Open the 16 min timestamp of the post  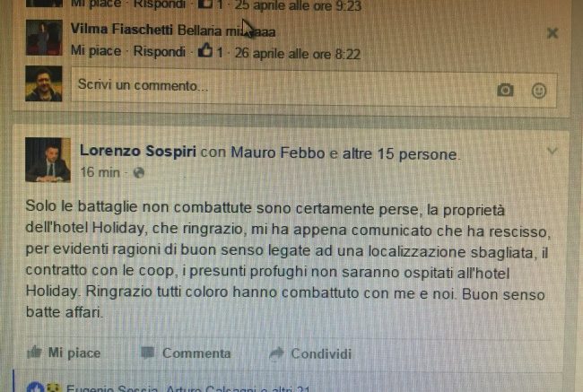coord(100,172)
